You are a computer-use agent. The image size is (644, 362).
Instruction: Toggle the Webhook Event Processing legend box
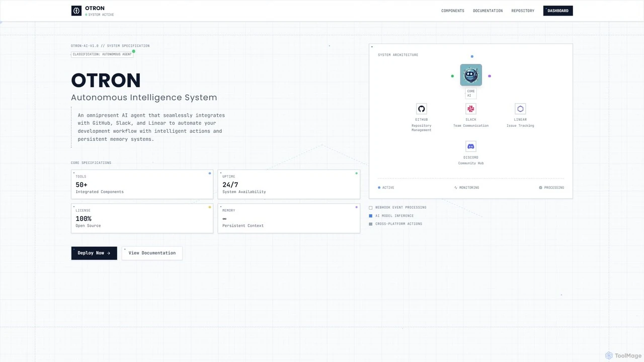371,208
